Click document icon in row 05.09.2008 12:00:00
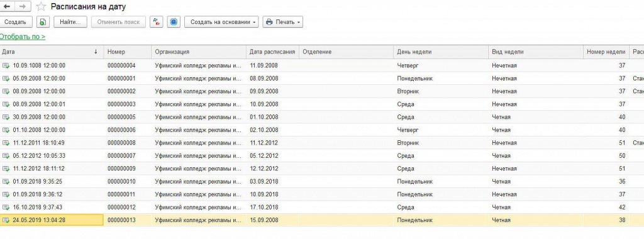The image size is (644, 239). pos(6,79)
